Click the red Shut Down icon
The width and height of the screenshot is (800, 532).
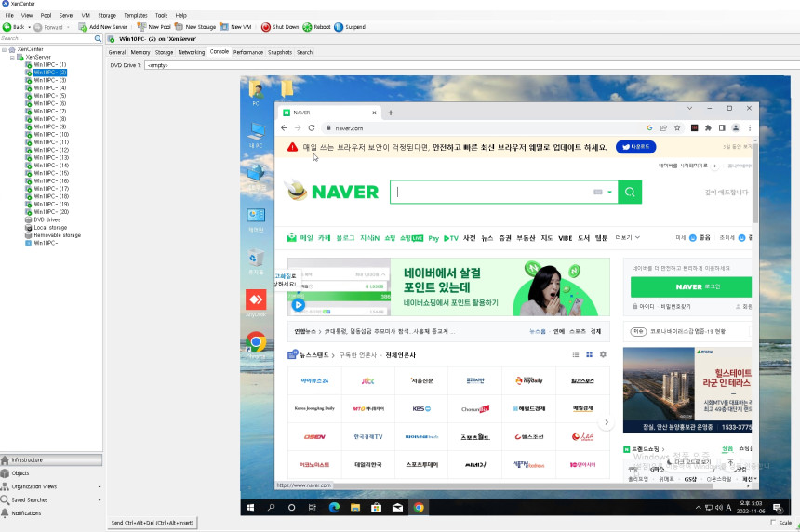click(x=265, y=27)
